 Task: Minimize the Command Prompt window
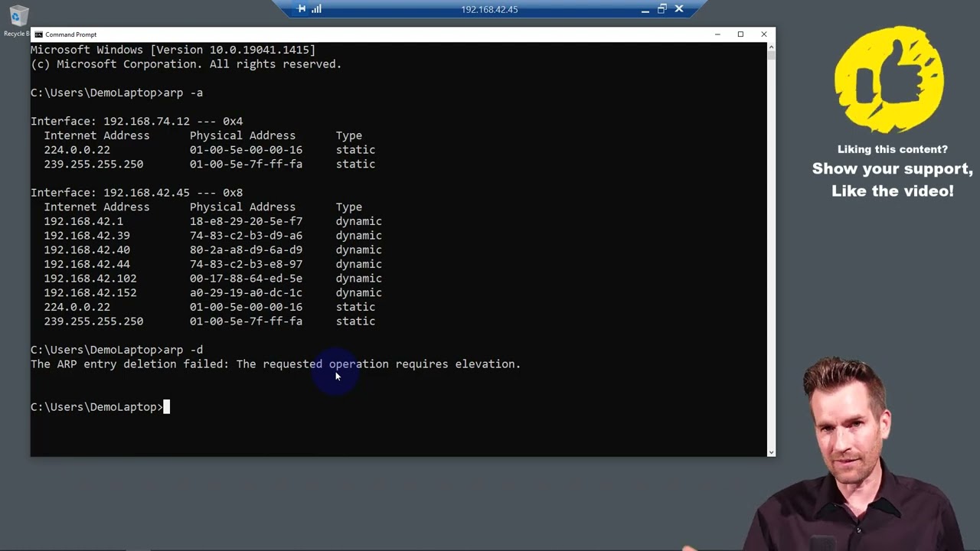pos(717,34)
